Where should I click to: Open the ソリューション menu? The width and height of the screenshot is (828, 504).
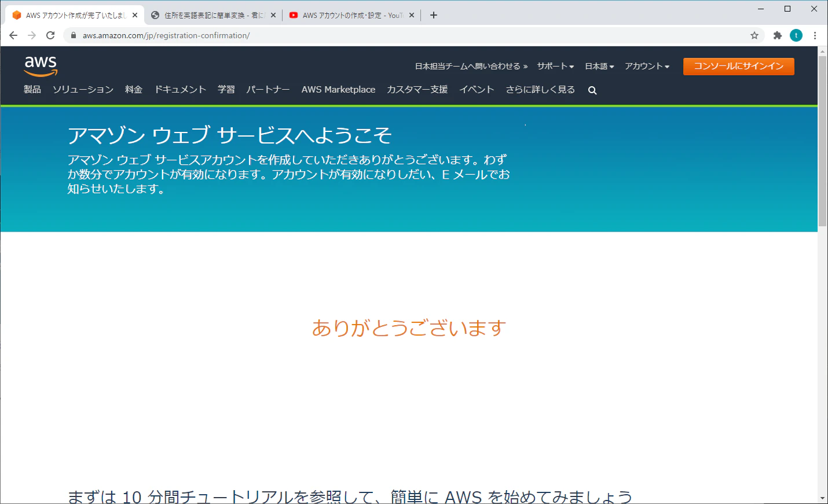coord(83,89)
